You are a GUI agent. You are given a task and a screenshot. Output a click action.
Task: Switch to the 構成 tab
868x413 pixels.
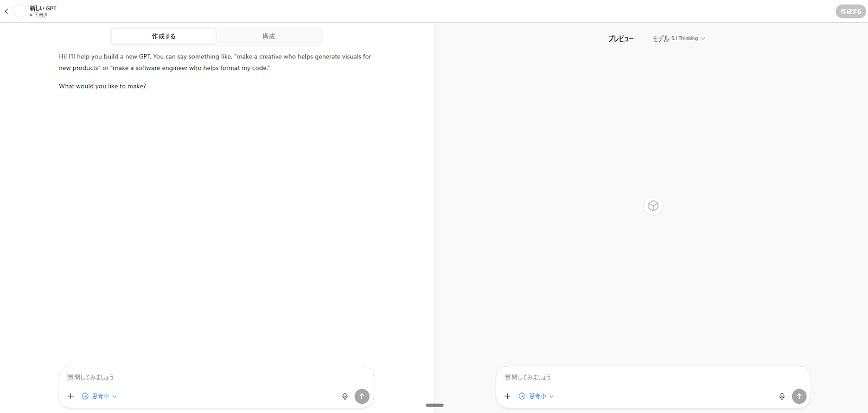pyautogui.click(x=269, y=36)
